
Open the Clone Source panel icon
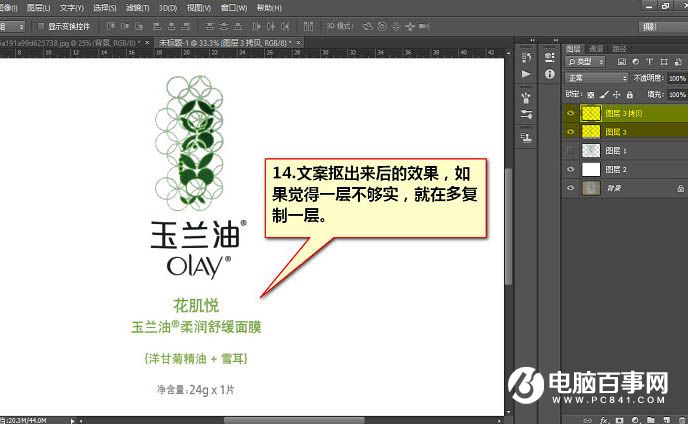click(x=526, y=138)
